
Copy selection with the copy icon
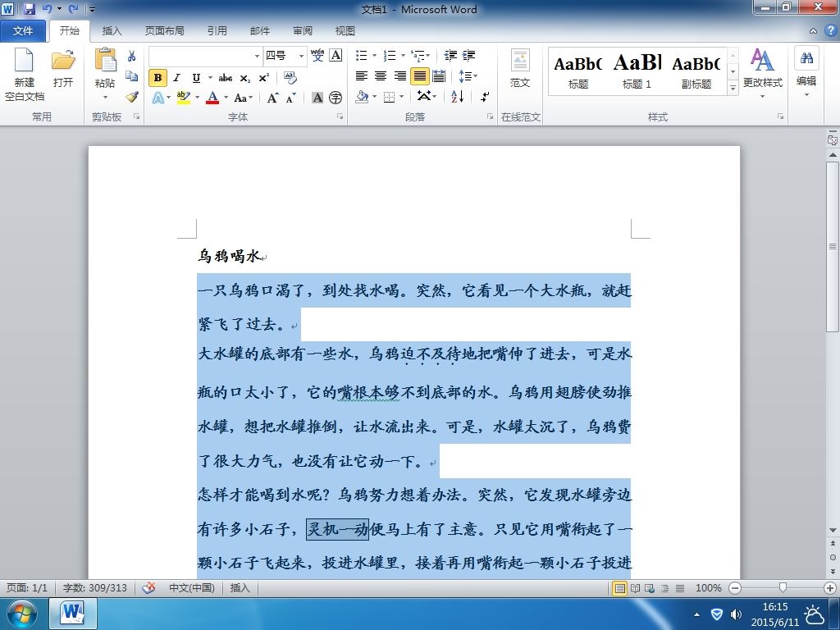tap(132, 76)
